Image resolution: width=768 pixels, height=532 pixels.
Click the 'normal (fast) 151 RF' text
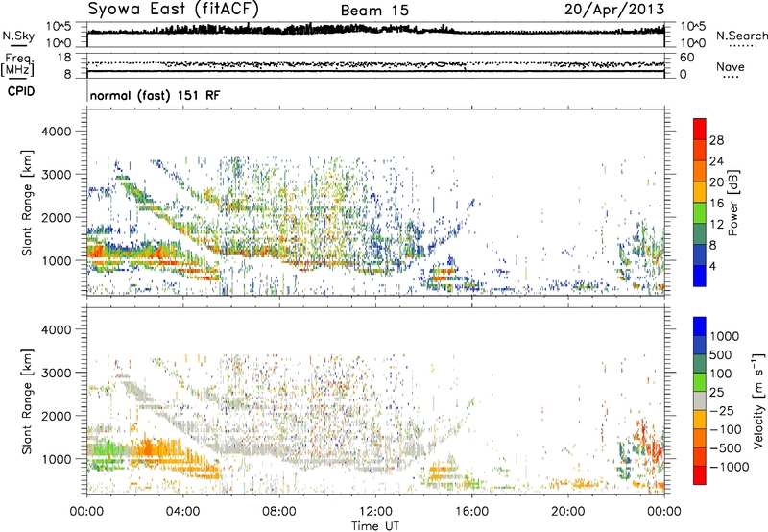tap(155, 95)
